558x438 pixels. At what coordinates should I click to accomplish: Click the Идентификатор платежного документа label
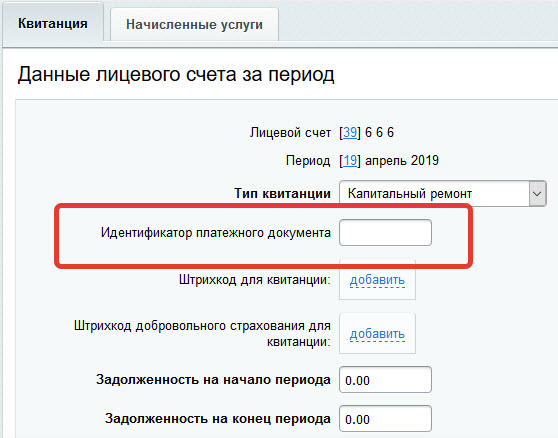(216, 233)
